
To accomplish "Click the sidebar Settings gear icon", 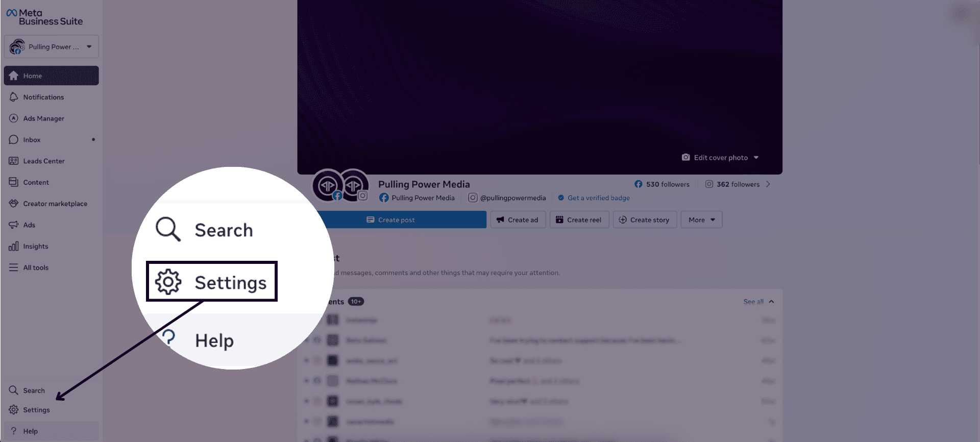I will click(x=13, y=410).
